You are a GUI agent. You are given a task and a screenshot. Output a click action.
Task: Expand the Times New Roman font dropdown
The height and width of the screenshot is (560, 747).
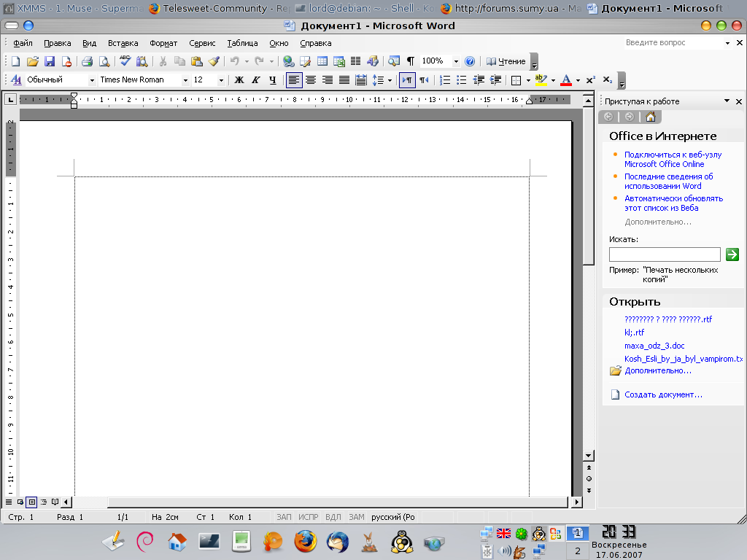(x=185, y=80)
